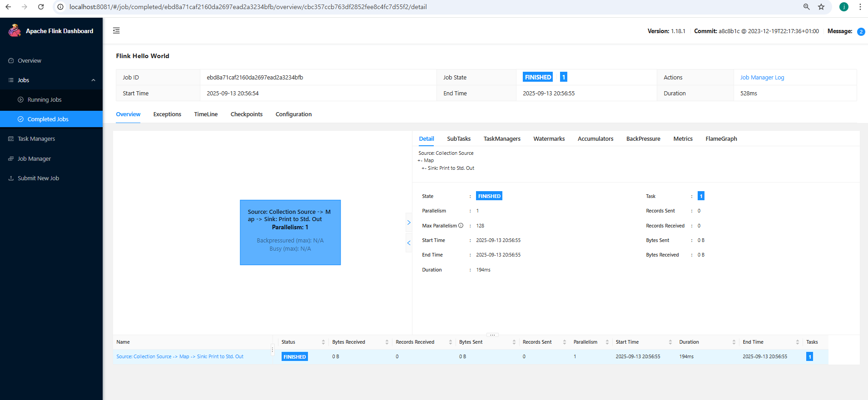
Task: Collapse detail panel with left chevron handle
Action: tap(409, 243)
